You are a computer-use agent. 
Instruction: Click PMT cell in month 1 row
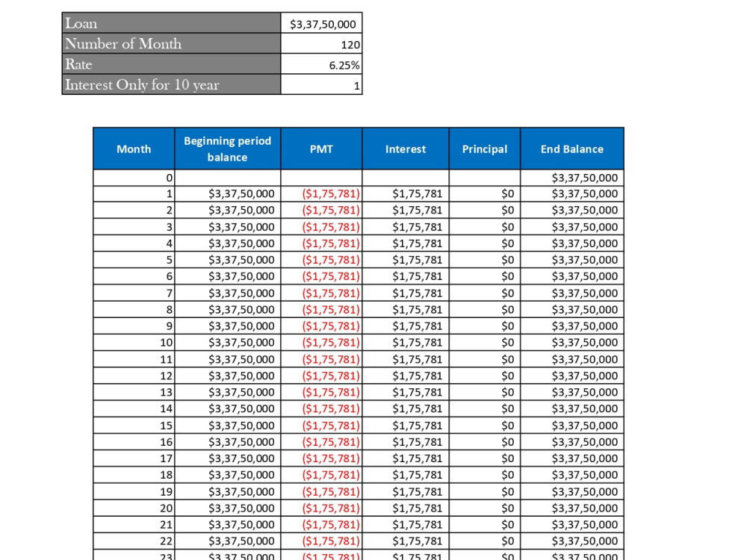click(321, 194)
